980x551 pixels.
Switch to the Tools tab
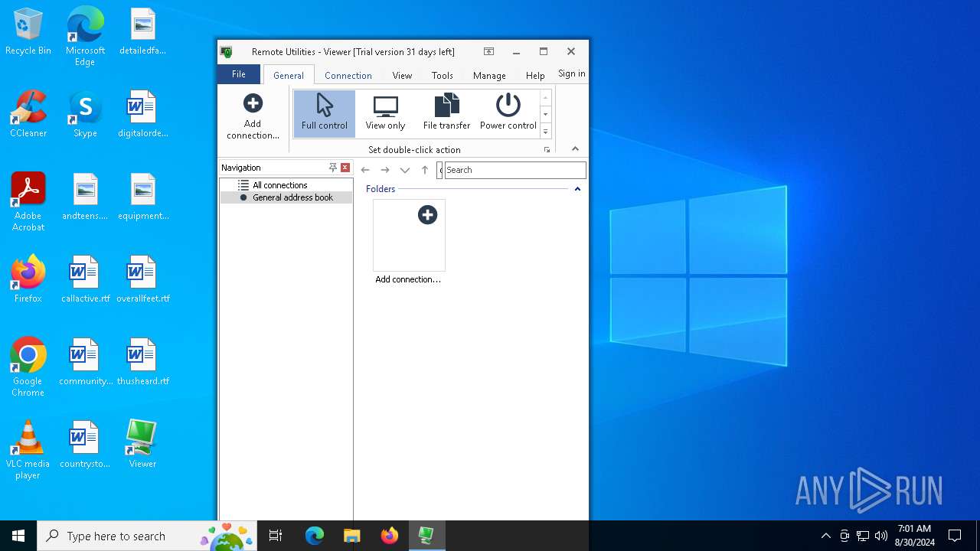point(443,75)
